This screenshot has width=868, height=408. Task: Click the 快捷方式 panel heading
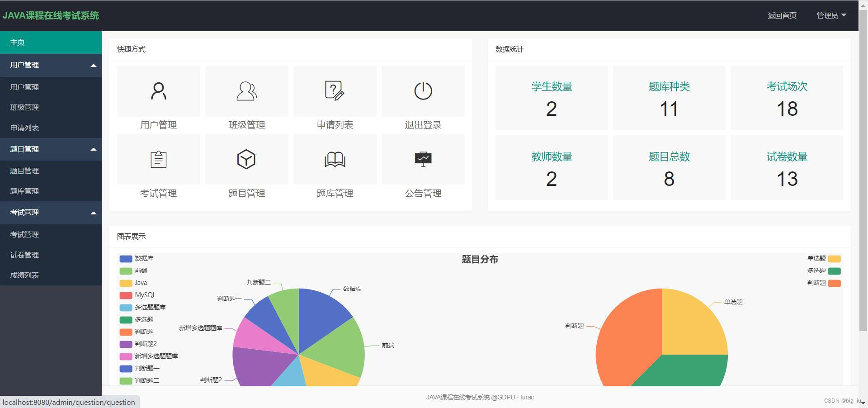(x=131, y=49)
